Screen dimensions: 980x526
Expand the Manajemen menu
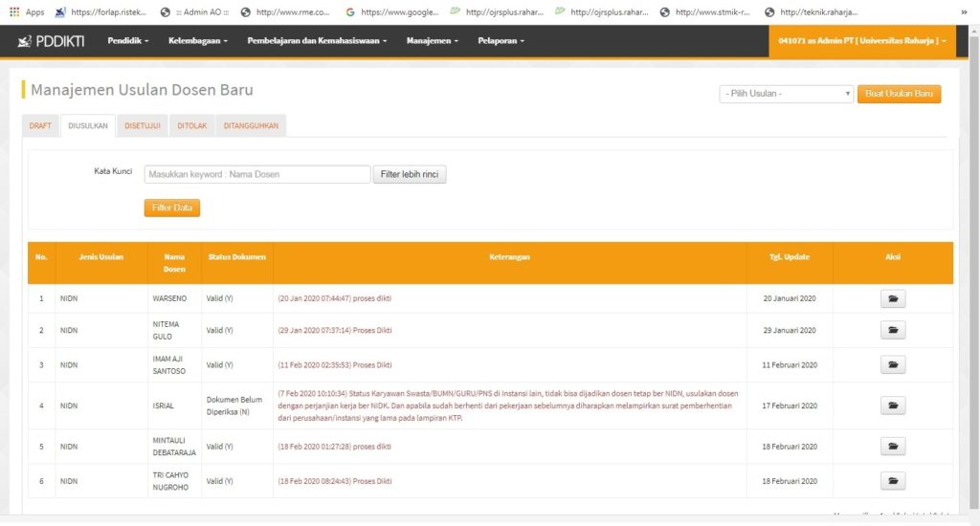432,40
